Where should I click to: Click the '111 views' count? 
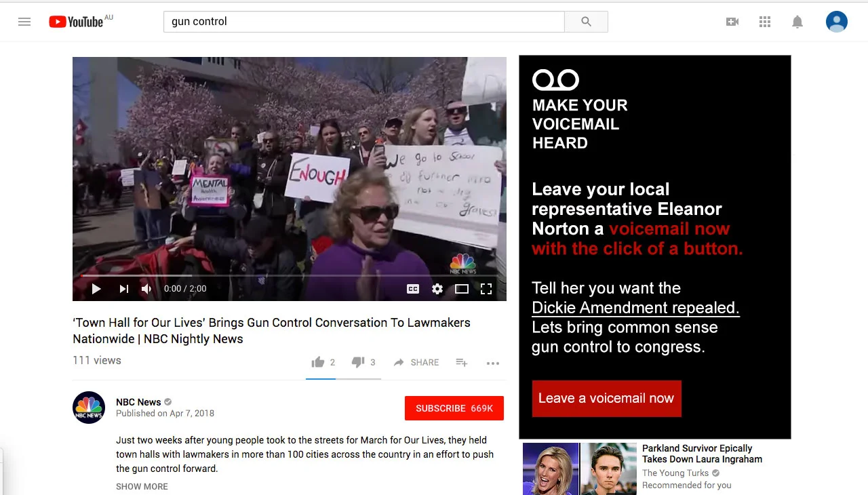[97, 360]
